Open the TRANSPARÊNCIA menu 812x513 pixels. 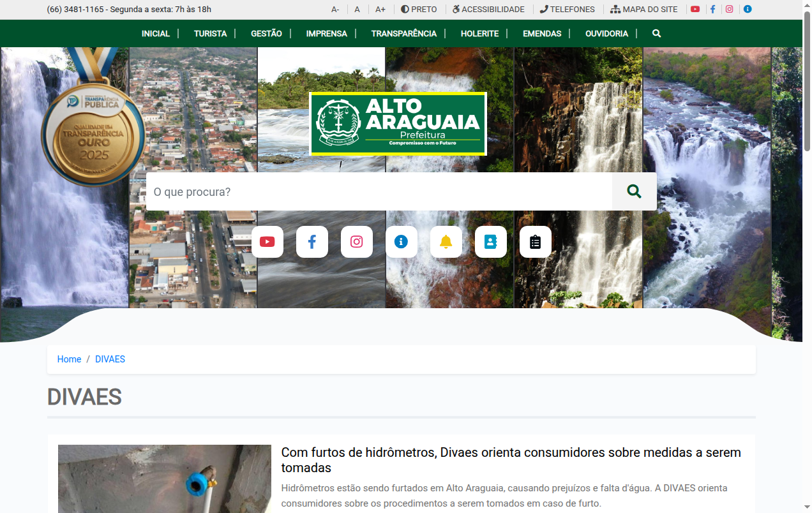(404, 33)
